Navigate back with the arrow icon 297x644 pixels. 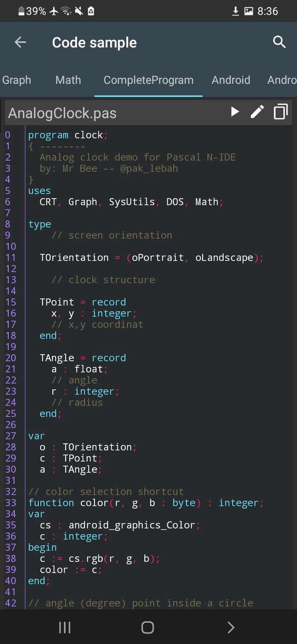pos(20,42)
